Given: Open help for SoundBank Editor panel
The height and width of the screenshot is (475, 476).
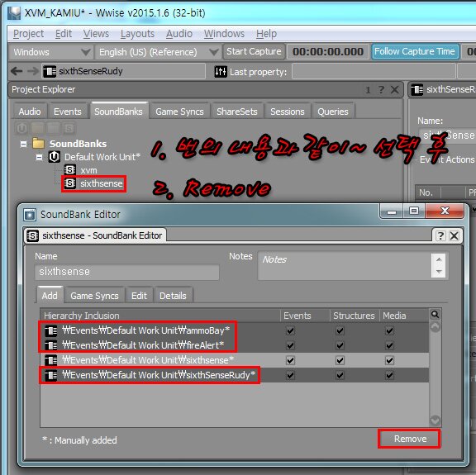Looking at the screenshot, I should click(x=440, y=235).
